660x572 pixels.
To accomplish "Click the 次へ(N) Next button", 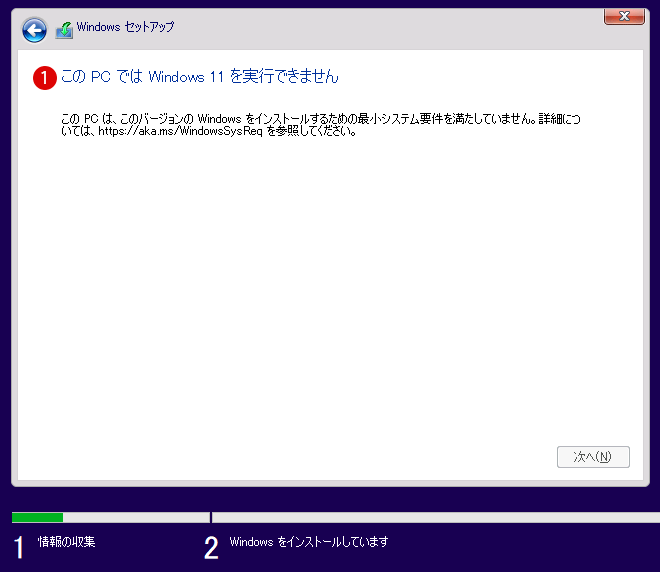I will (x=593, y=457).
